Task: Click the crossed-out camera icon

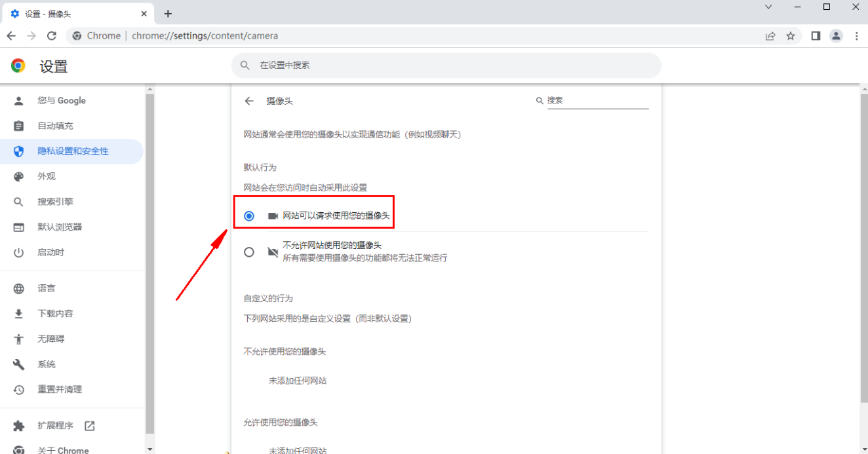Action: [273, 252]
